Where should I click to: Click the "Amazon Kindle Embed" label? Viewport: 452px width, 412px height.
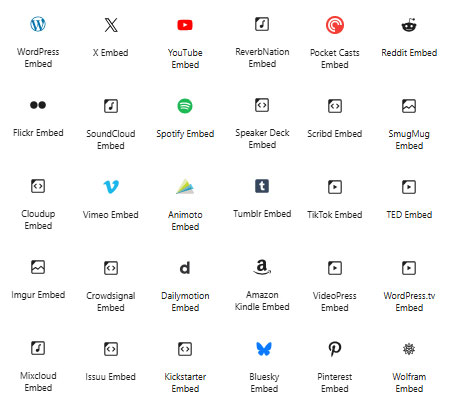[x=262, y=301]
